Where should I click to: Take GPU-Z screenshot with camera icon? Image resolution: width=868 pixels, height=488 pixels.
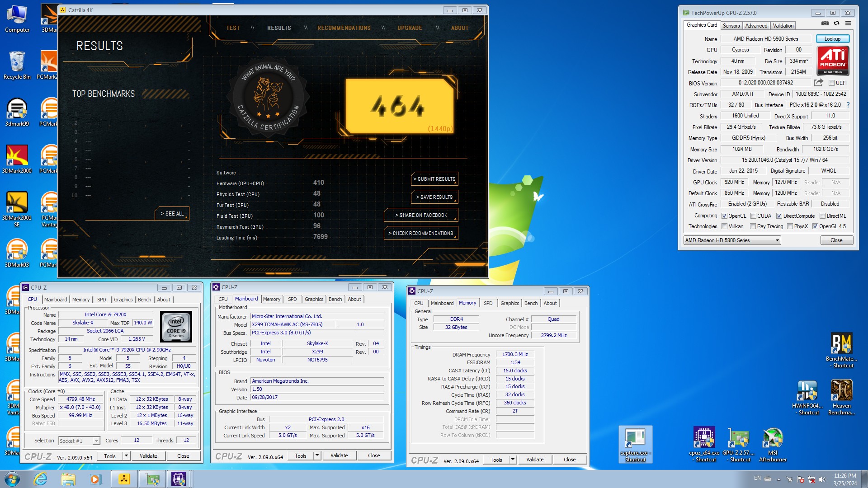click(x=825, y=23)
